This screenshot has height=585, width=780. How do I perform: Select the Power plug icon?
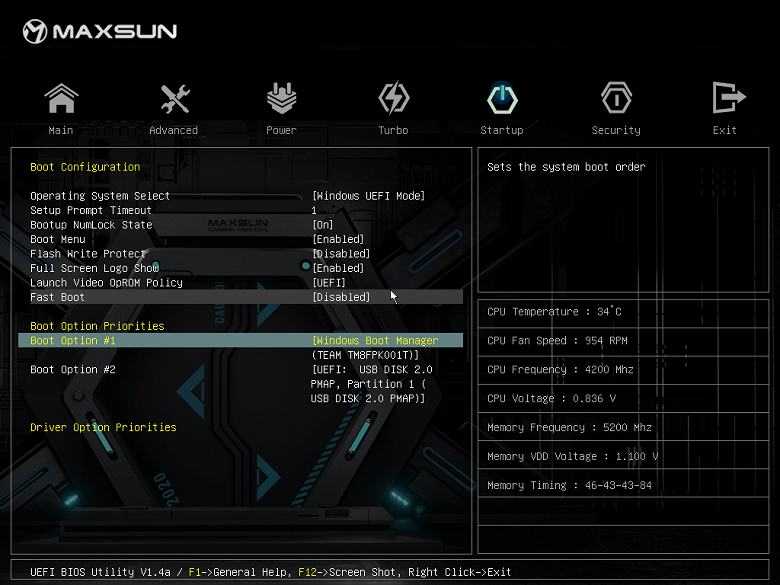(x=281, y=99)
